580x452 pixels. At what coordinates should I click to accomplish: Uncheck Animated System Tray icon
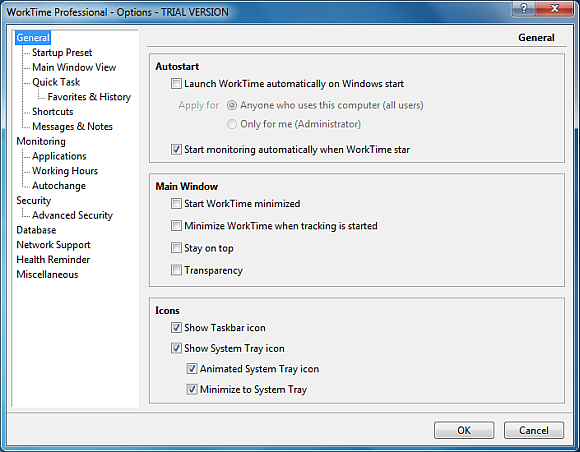point(192,369)
